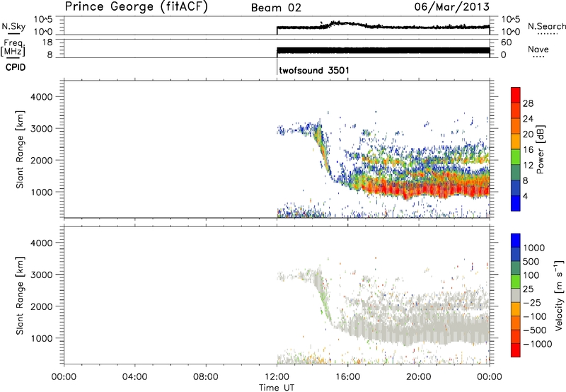Click the 20 label on Power color bar
The width and height of the screenshot is (566, 392).
[528, 134]
